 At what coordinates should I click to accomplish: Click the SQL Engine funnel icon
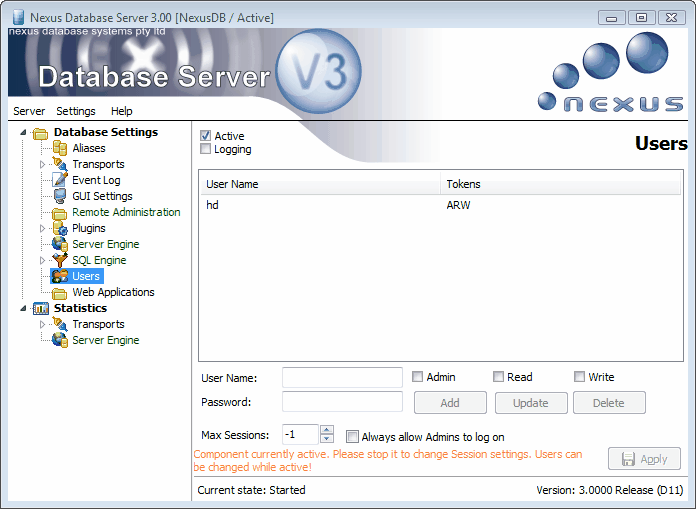(x=60, y=260)
